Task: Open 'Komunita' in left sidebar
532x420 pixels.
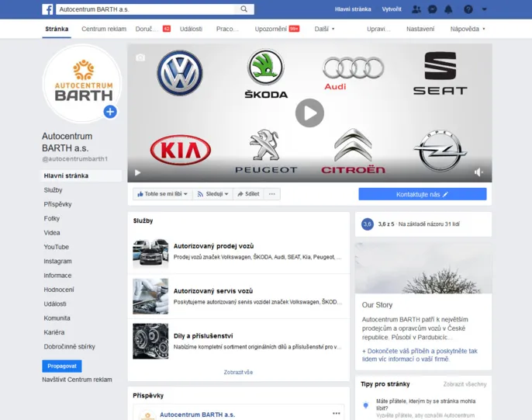Action: [x=57, y=318]
